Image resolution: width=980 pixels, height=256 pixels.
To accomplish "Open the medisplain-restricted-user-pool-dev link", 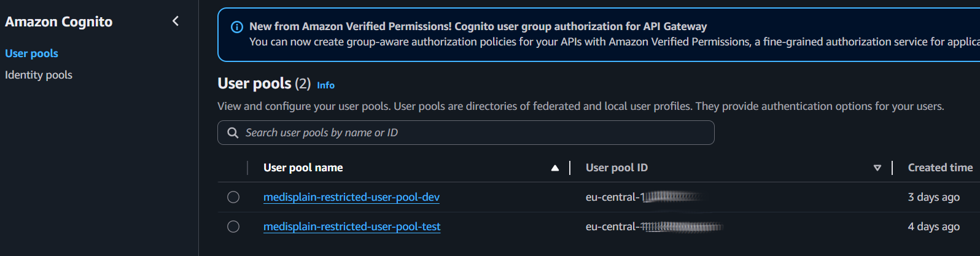I will [x=351, y=197].
